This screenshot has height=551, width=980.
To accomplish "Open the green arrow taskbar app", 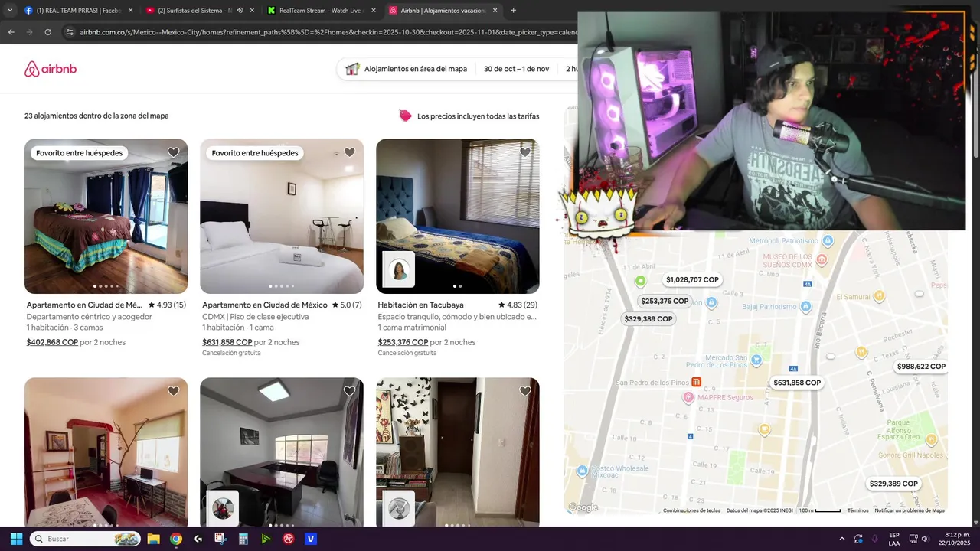I will click(266, 539).
